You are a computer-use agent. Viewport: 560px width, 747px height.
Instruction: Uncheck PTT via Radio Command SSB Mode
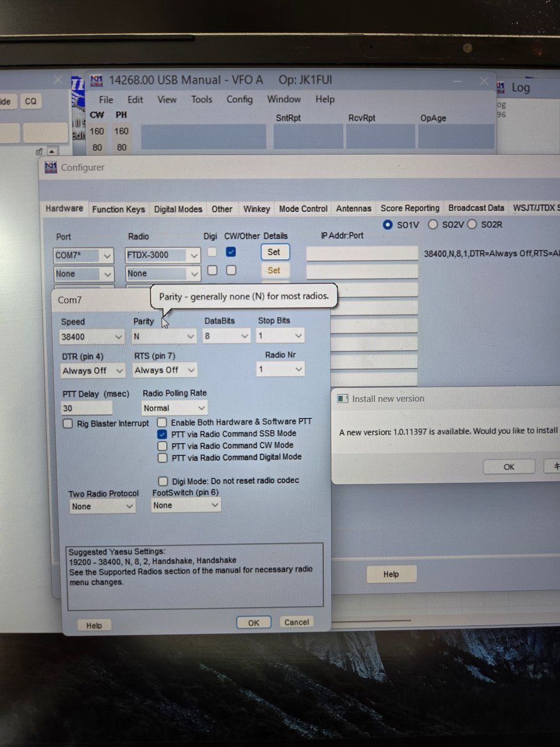pos(162,434)
